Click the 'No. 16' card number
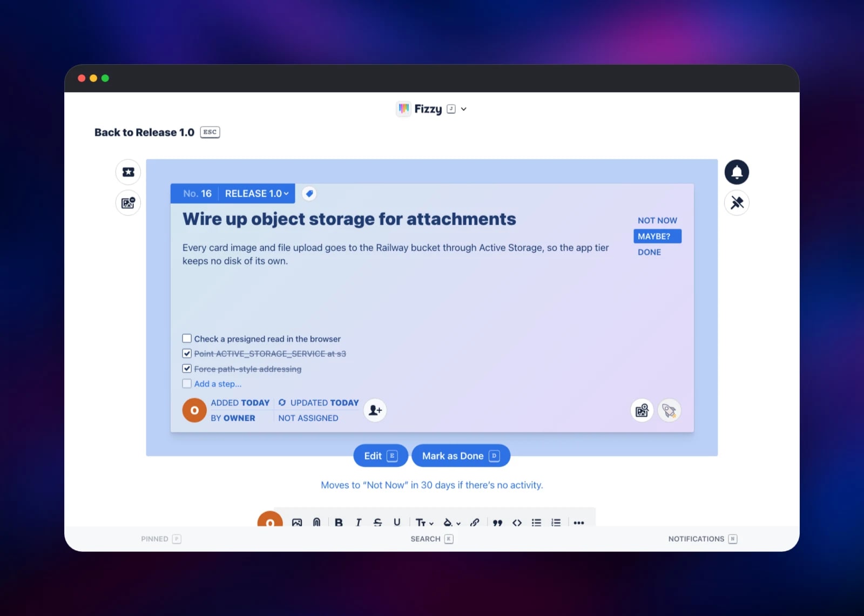The image size is (864, 616). [x=197, y=193]
